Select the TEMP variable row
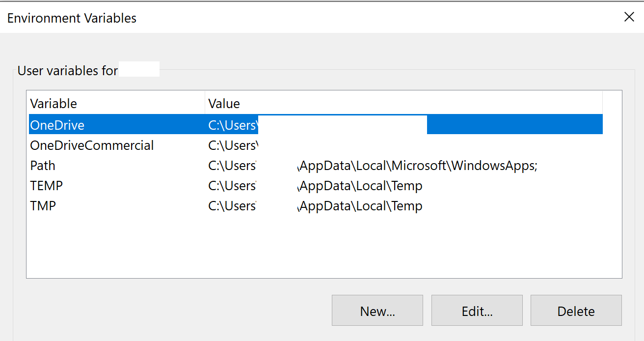Screen dimensions: 644x341 [x=47, y=186]
